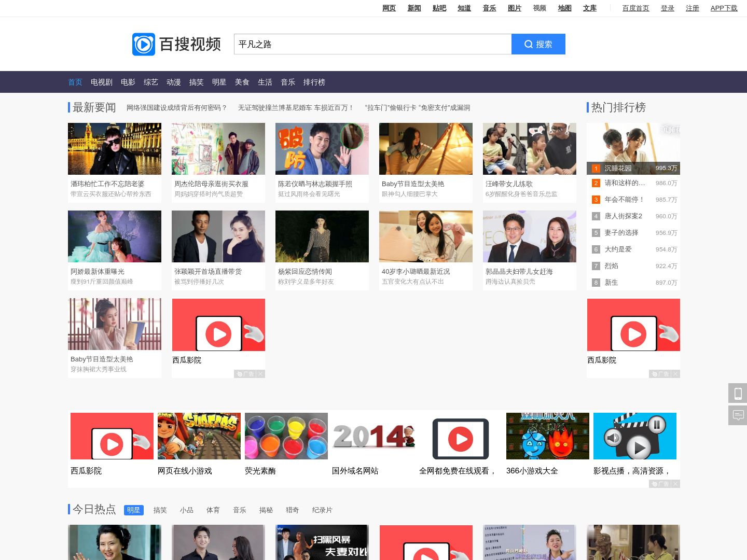Open the 沉睡花园 top ranking thumbnail
The height and width of the screenshot is (560, 747).
(x=633, y=149)
